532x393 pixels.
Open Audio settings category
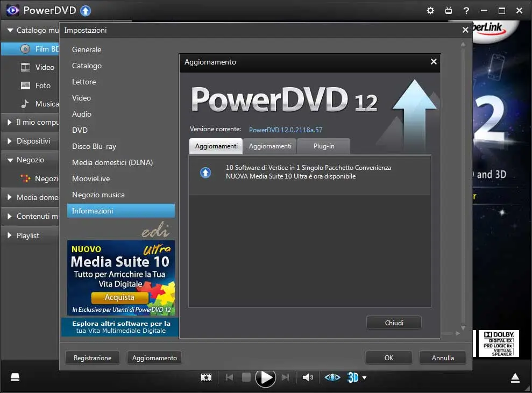click(x=121, y=114)
